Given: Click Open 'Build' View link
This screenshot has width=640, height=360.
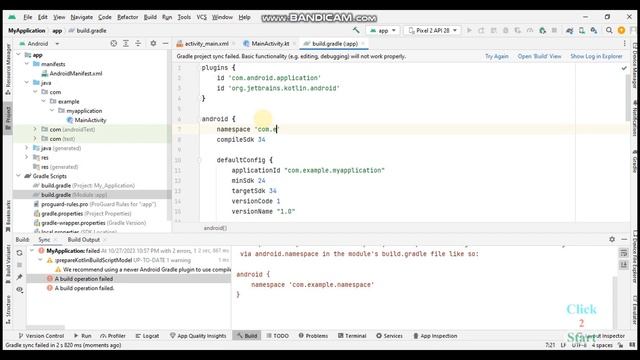Looking at the screenshot, I should tap(539, 56).
